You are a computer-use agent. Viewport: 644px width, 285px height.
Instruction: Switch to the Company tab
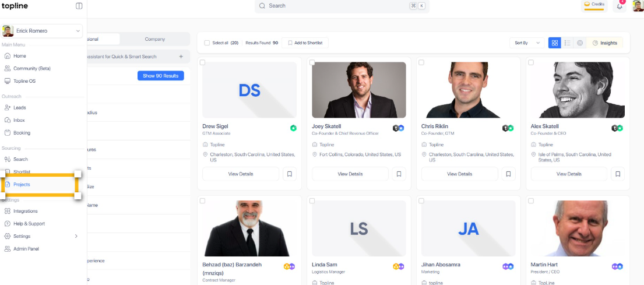(155, 40)
